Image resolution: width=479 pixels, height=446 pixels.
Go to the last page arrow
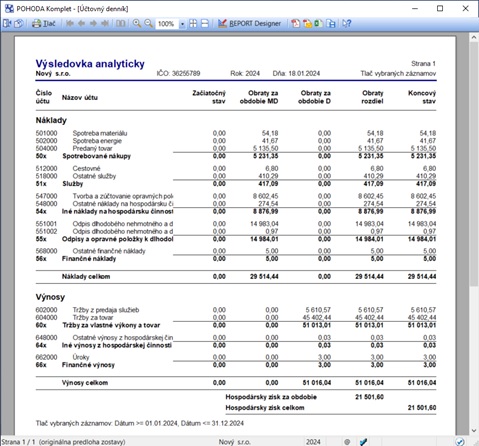pos(105,23)
